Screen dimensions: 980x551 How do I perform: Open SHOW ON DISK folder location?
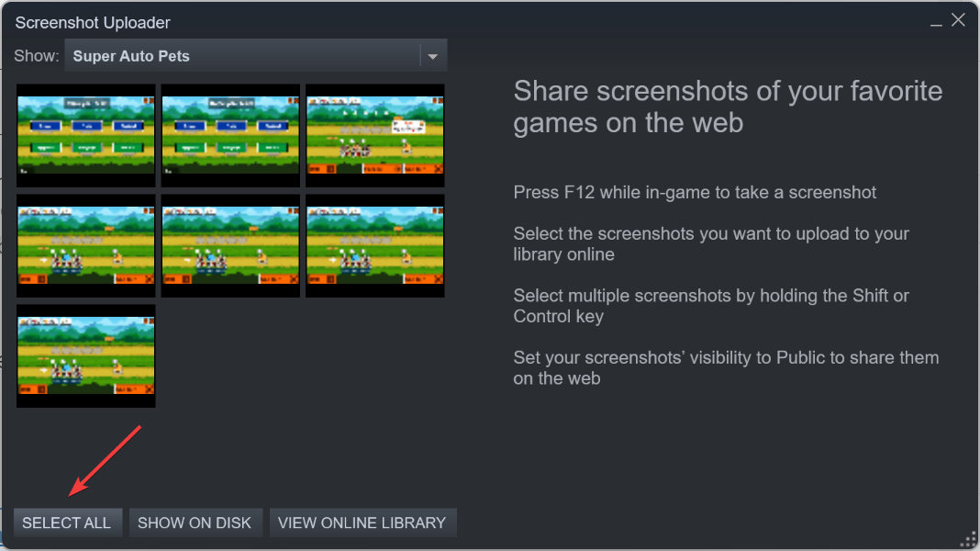(x=195, y=523)
